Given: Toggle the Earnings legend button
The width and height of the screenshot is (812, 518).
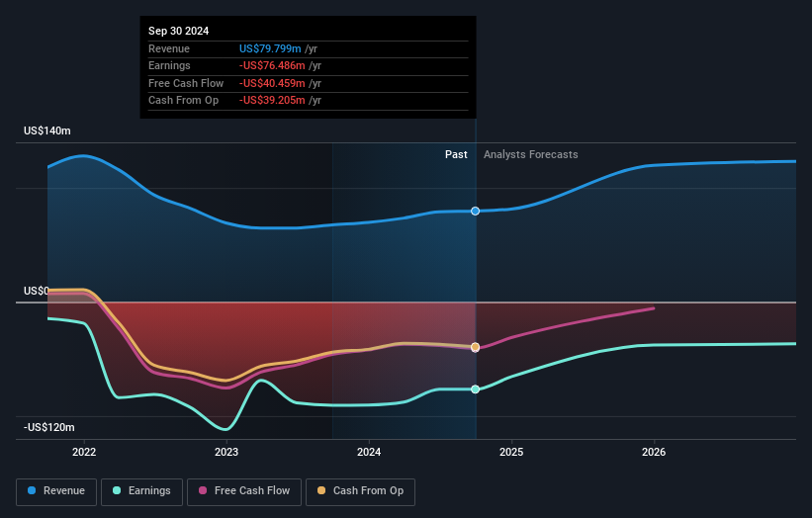Looking at the screenshot, I should [x=141, y=491].
